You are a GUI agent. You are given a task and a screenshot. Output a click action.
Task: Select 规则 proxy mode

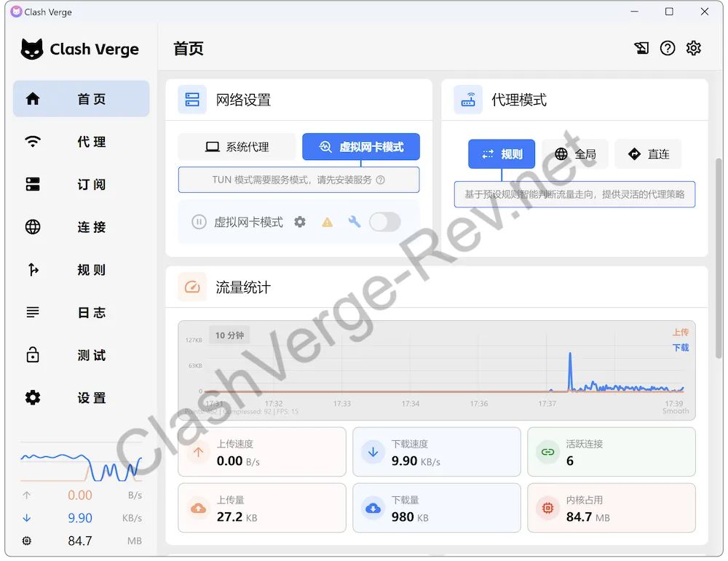point(502,154)
